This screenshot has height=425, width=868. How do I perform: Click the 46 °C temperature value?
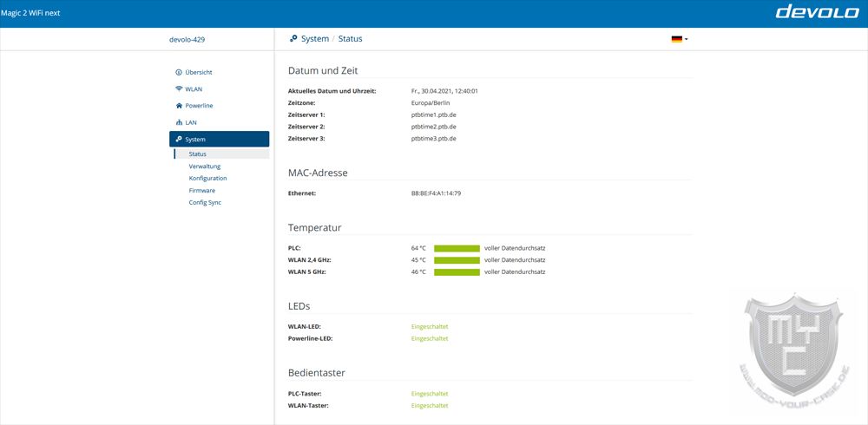418,272
